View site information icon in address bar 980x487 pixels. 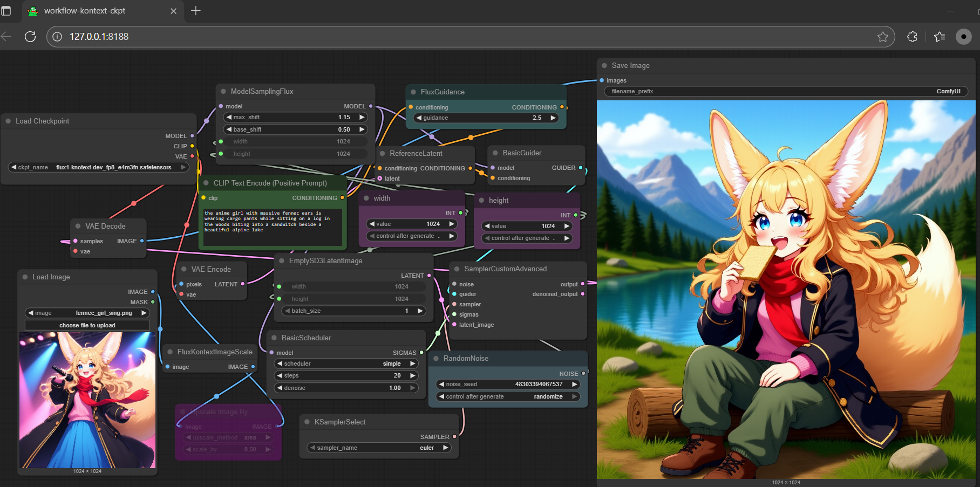(57, 37)
